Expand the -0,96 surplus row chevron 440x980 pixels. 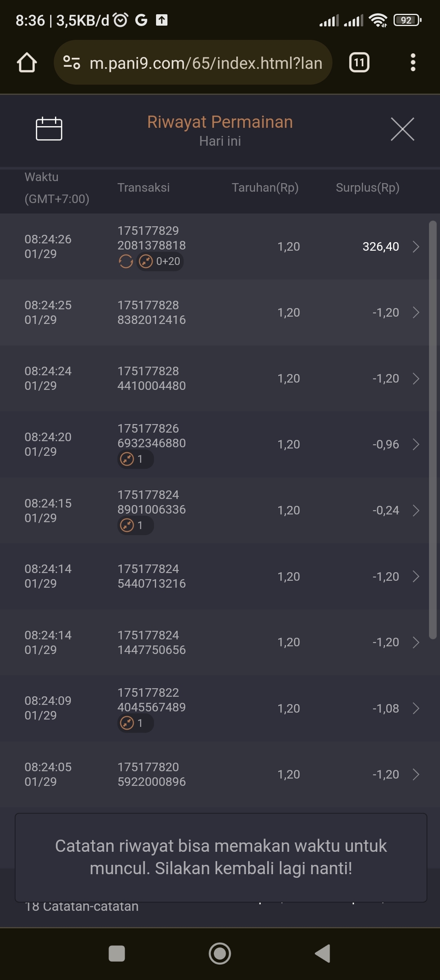coord(416,444)
